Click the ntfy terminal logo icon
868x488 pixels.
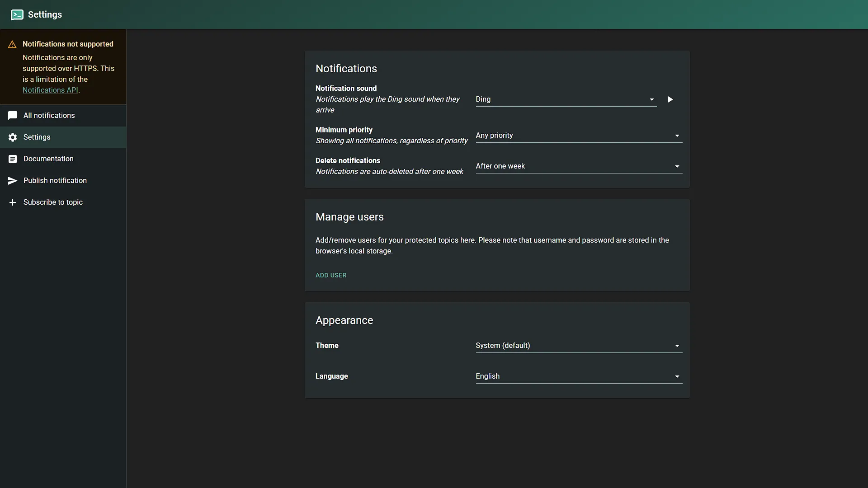pyautogui.click(x=17, y=14)
